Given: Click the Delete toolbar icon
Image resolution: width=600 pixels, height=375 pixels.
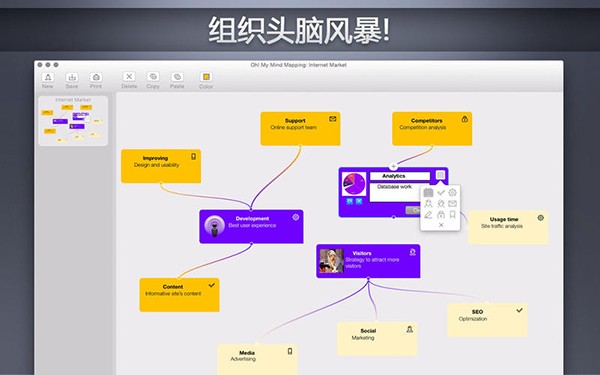Looking at the screenshot, I should click(129, 77).
